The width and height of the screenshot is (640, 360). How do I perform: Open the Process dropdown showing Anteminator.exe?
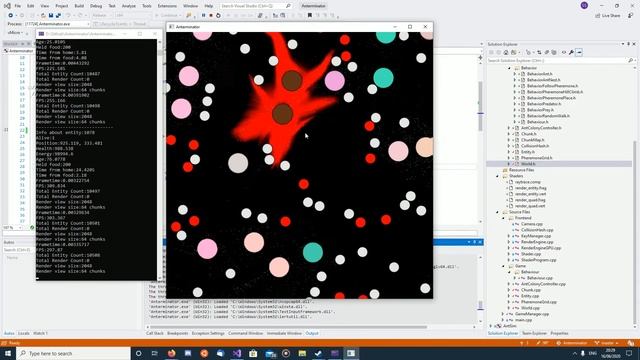pyautogui.click(x=57, y=24)
